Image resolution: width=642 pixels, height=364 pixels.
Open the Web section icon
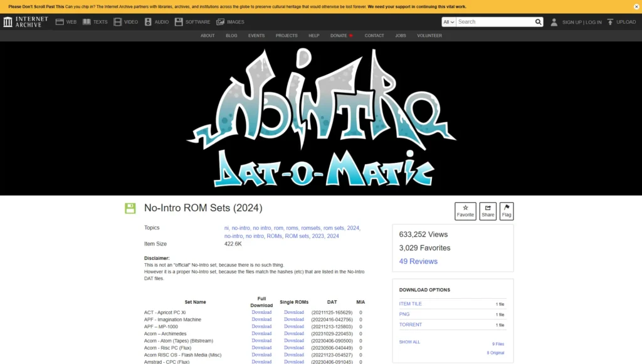click(x=60, y=22)
